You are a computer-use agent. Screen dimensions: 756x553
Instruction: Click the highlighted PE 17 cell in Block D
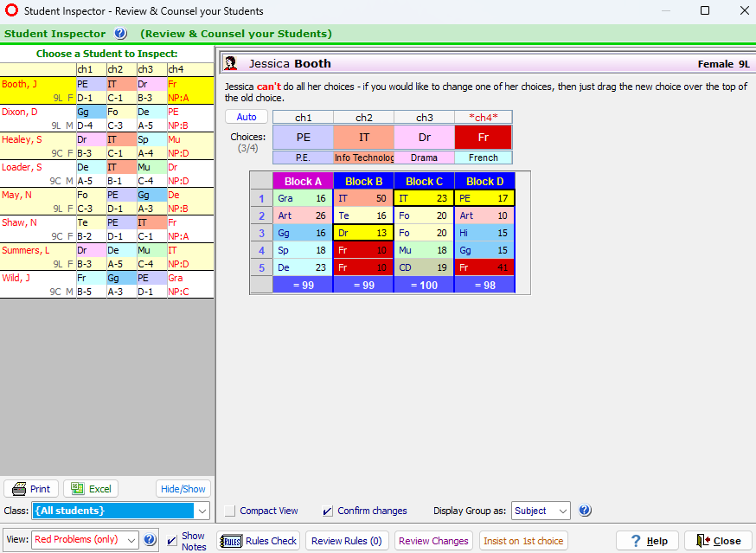point(484,198)
